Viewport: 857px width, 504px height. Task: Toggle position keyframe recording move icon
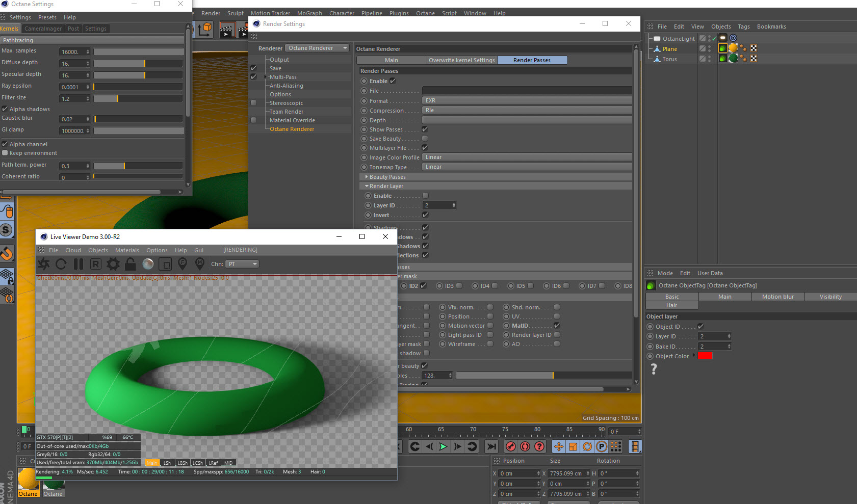(x=559, y=447)
